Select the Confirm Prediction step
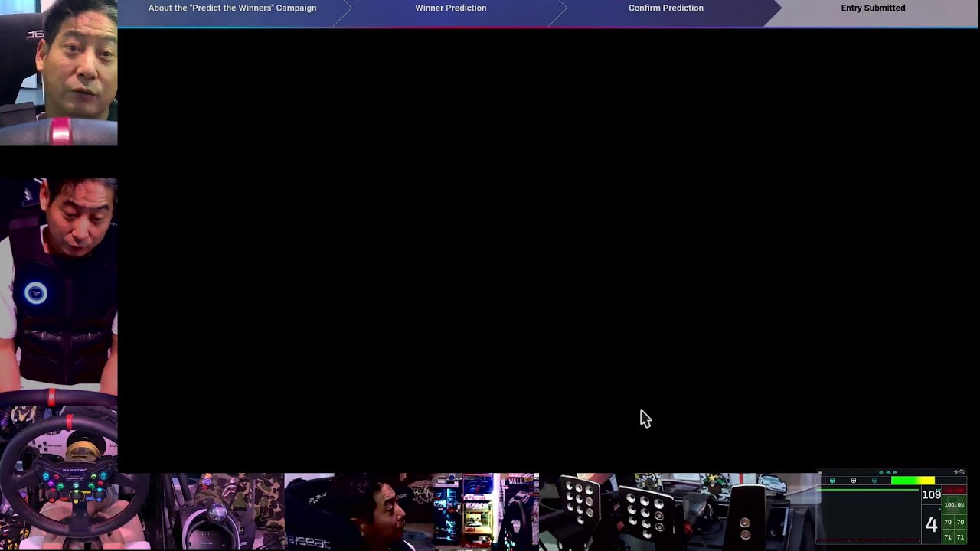This screenshot has height=551, width=980. click(666, 8)
